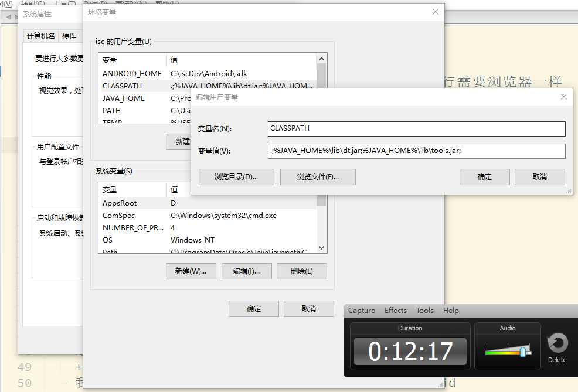
Task: Click C:\Windows\system32\cmd.exe value cell
Action: pos(223,216)
